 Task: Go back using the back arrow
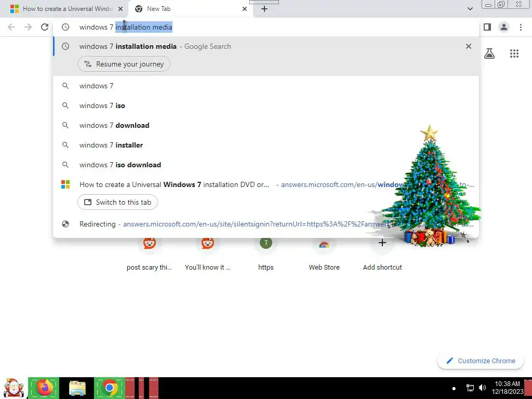click(11, 27)
